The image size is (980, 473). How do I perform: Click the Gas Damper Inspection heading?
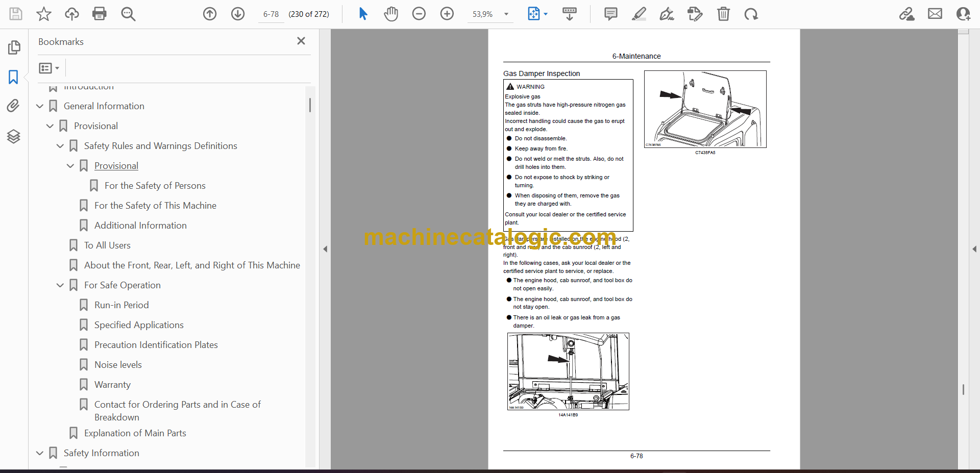pos(542,73)
